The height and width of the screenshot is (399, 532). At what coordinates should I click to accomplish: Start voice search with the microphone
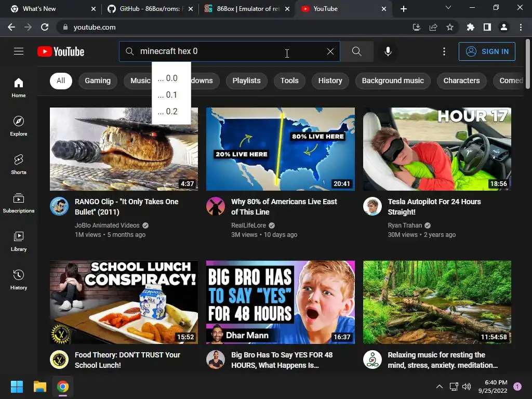click(x=388, y=51)
